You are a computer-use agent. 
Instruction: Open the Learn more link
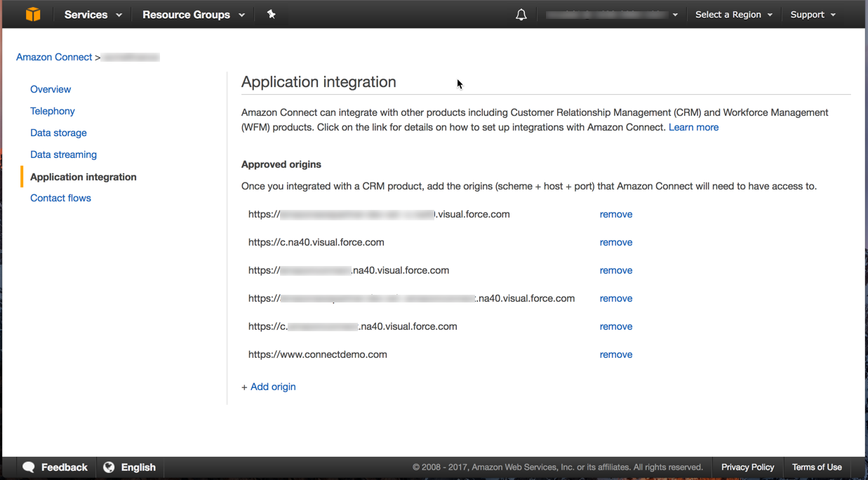693,127
